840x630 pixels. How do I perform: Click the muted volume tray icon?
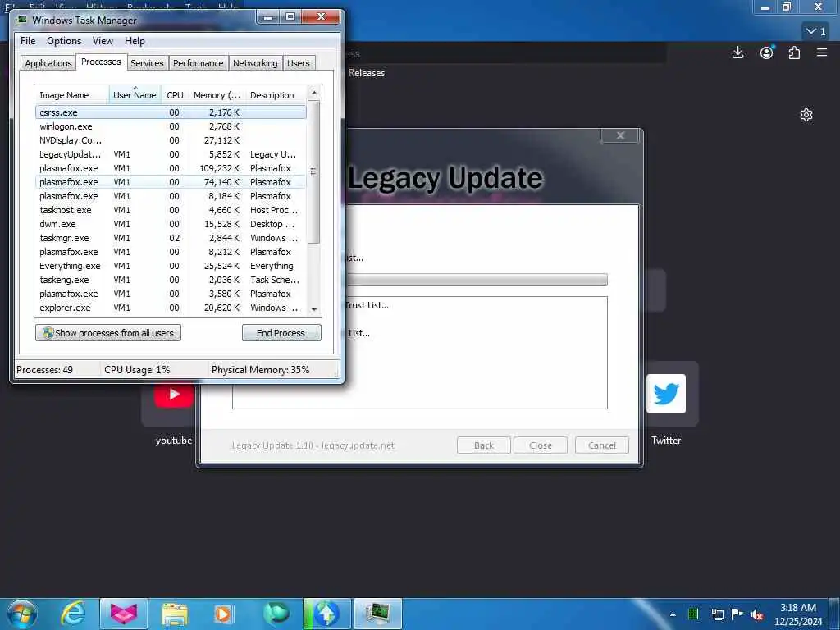(757, 614)
